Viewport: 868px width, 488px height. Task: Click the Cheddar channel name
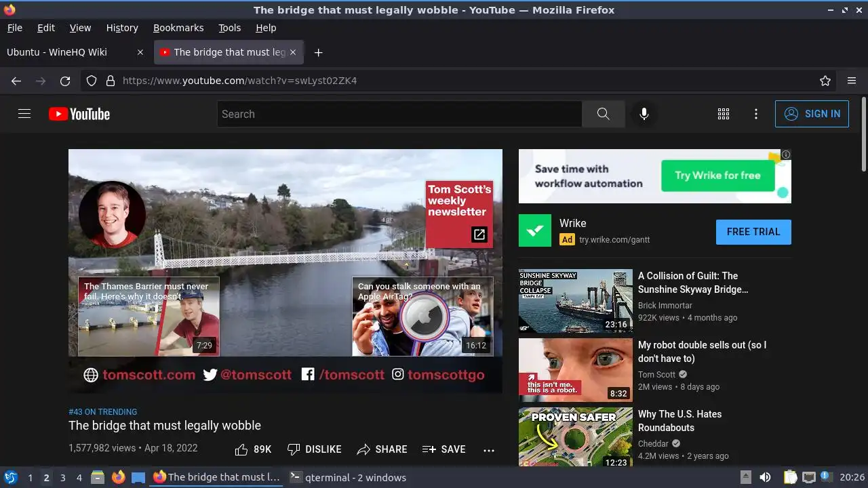(x=653, y=444)
